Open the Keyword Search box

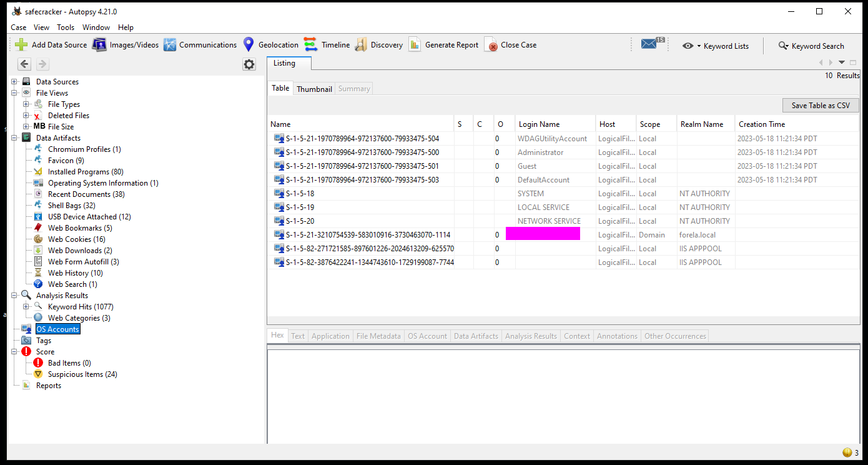811,46
